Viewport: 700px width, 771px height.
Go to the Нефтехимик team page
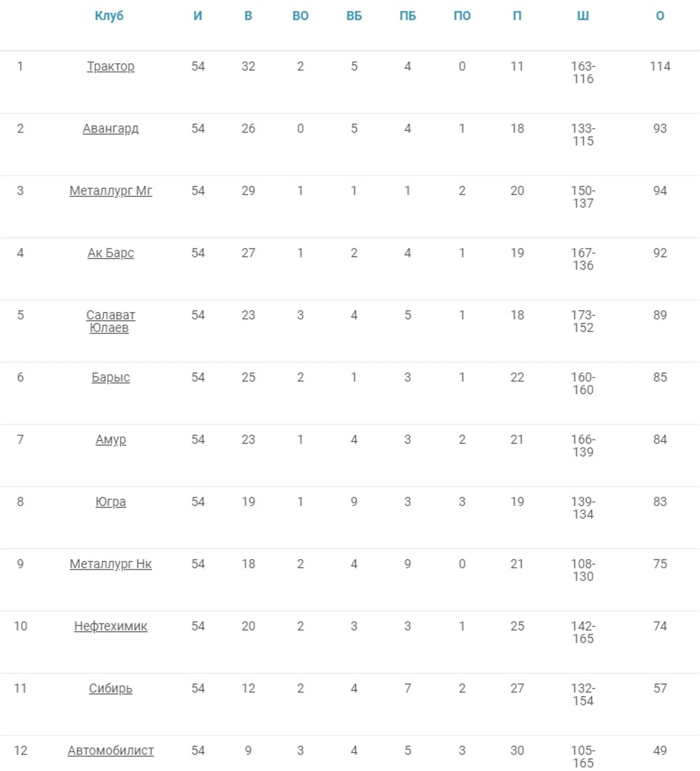(x=110, y=626)
